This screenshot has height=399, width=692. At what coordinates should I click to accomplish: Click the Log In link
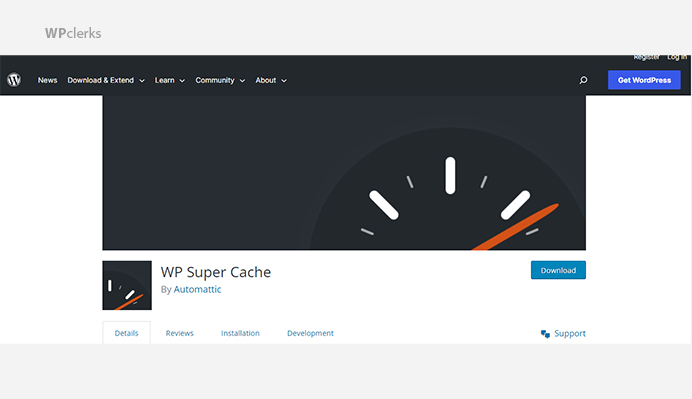coord(677,57)
